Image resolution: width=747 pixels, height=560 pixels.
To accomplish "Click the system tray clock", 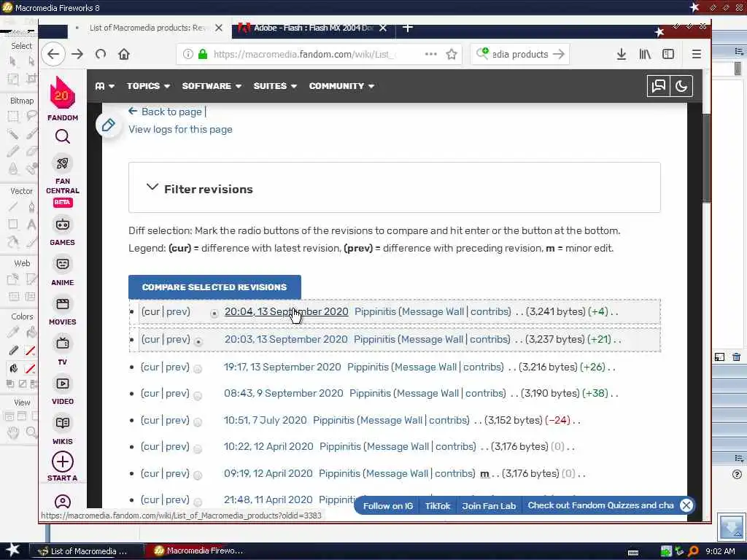I will pyautogui.click(x=720, y=551).
